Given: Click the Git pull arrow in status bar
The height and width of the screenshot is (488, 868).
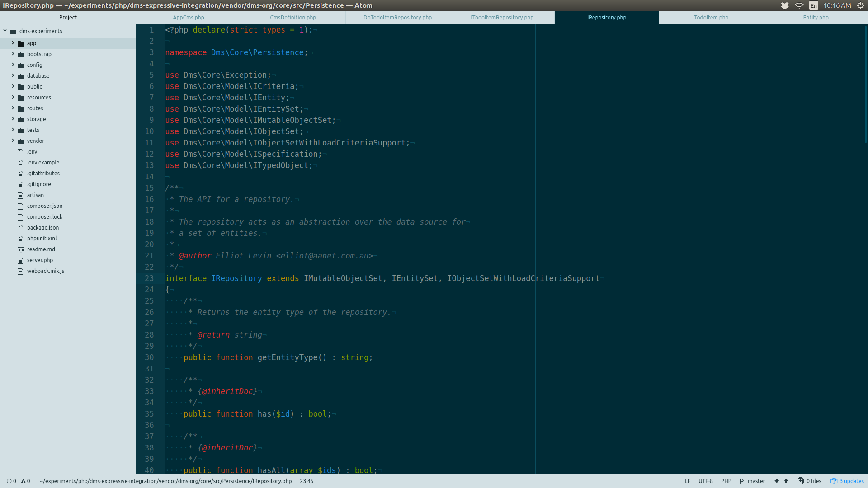Looking at the screenshot, I should 777,481.
